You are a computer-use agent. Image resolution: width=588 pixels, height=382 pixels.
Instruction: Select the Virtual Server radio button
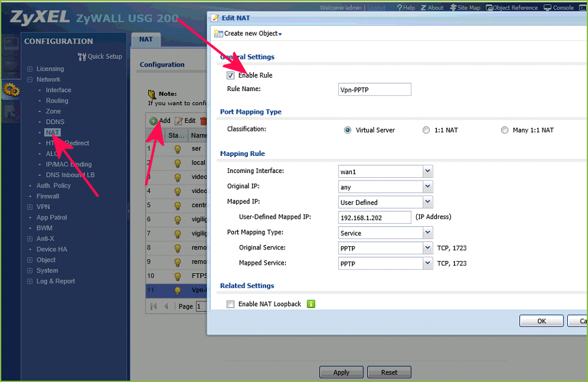coord(348,130)
